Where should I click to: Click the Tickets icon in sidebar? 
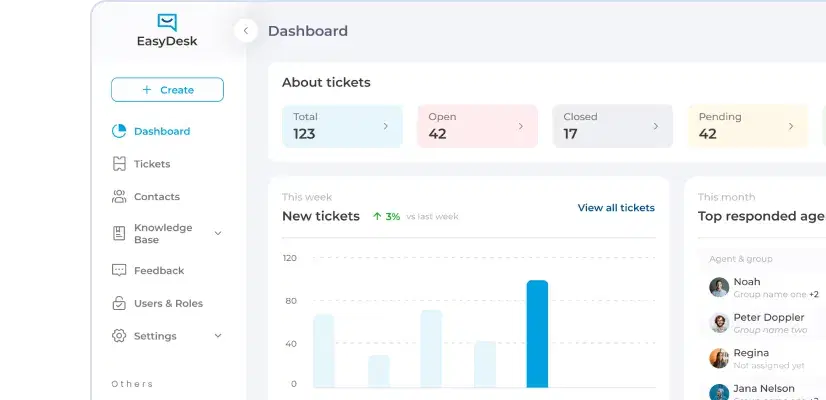coord(119,164)
